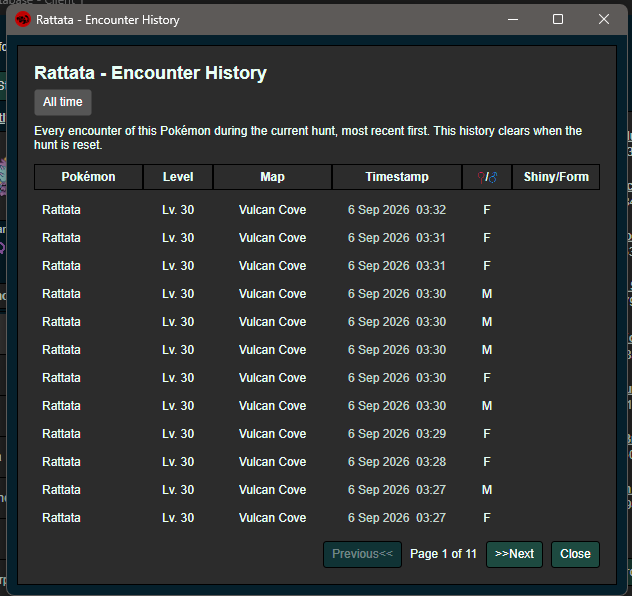Click the Rattata - Encounter History heading
This screenshot has height=596, width=632.
150,73
